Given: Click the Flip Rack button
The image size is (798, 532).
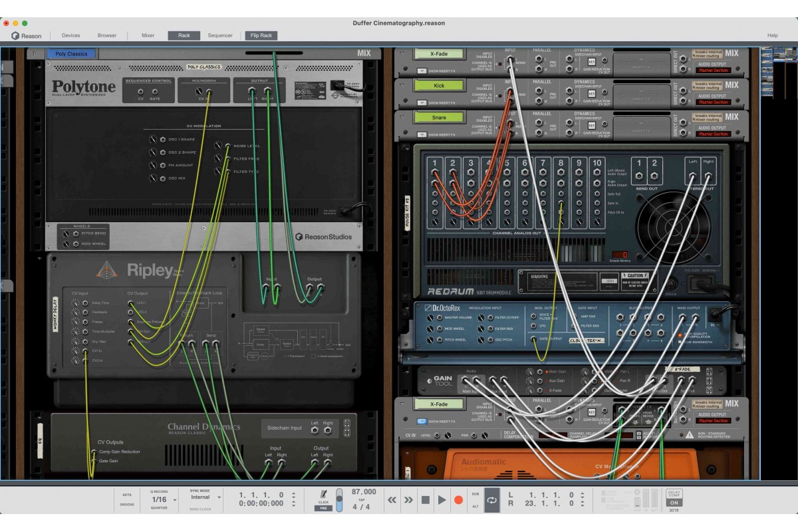Looking at the screenshot, I should click(261, 35).
